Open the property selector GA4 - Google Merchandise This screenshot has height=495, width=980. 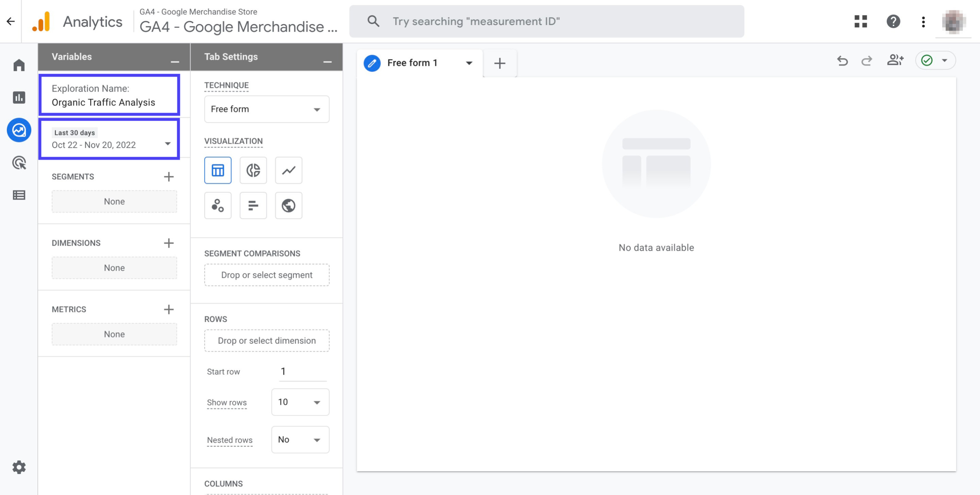point(238,22)
